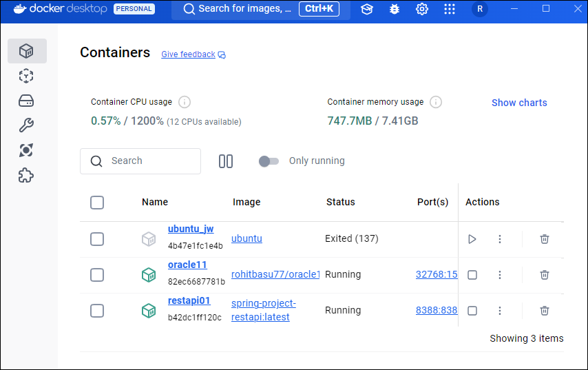Open the Containers sidebar section

point(27,51)
